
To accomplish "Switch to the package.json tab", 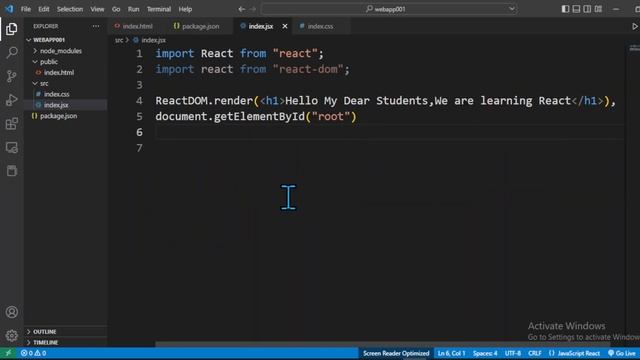I will pos(200,26).
